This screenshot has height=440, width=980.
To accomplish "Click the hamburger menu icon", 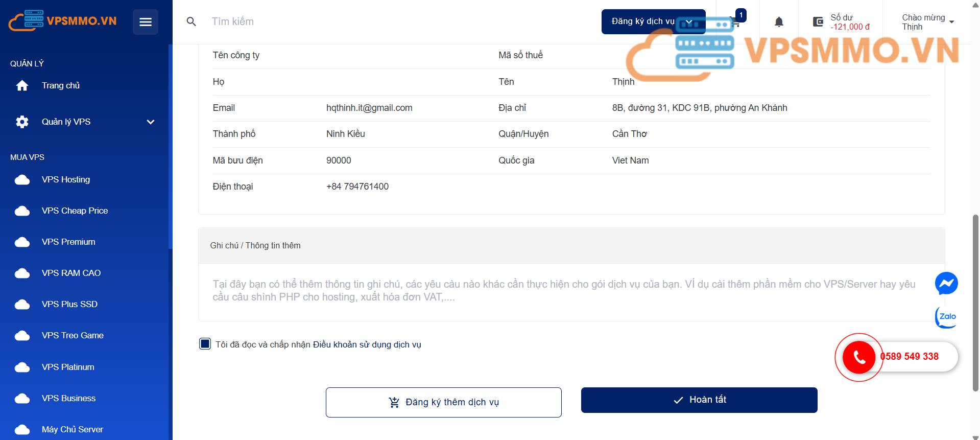I will pyautogui.click(x=146, y=22).
